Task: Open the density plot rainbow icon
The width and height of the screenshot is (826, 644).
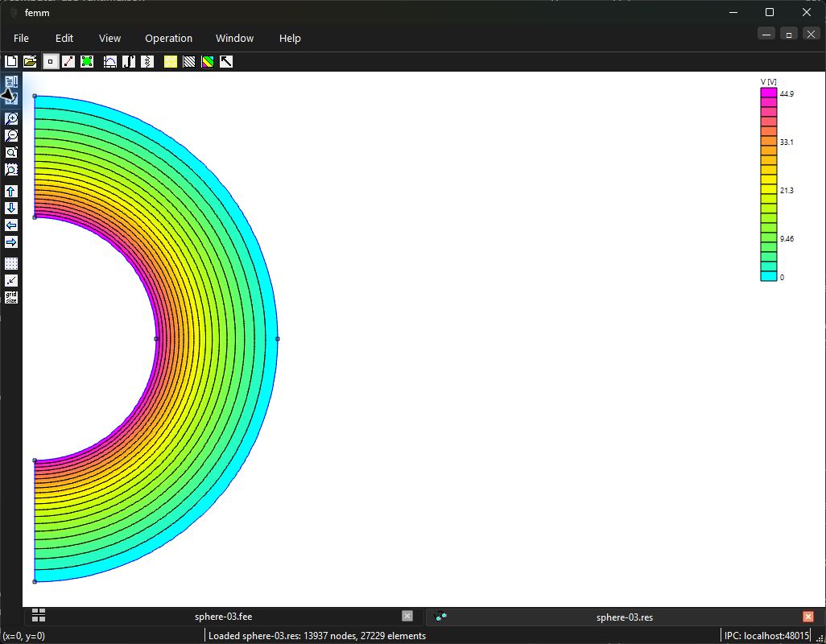Action: (x=208, y=62)
